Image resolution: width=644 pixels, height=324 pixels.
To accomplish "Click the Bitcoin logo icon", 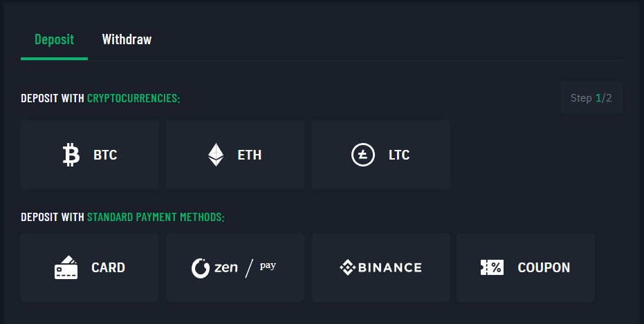I will pos(71,155).
